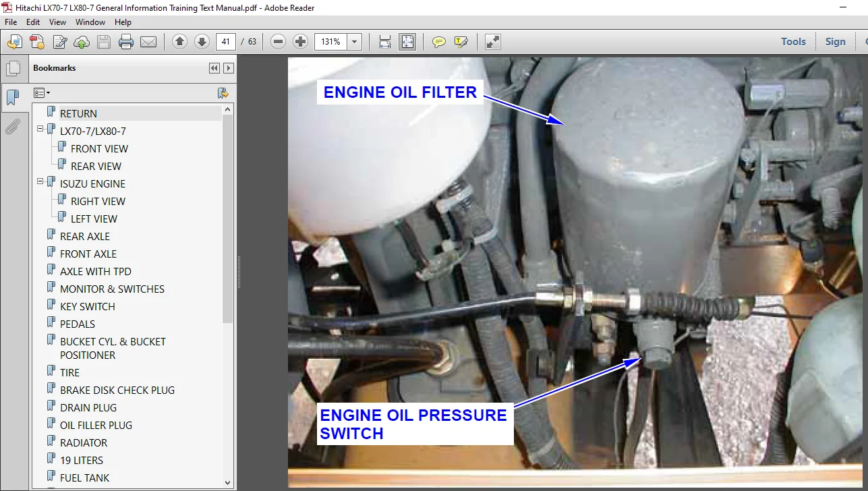Open the Sign pane
The height and width of the screenshot is (491, 868).
click(x=835, y=42)
